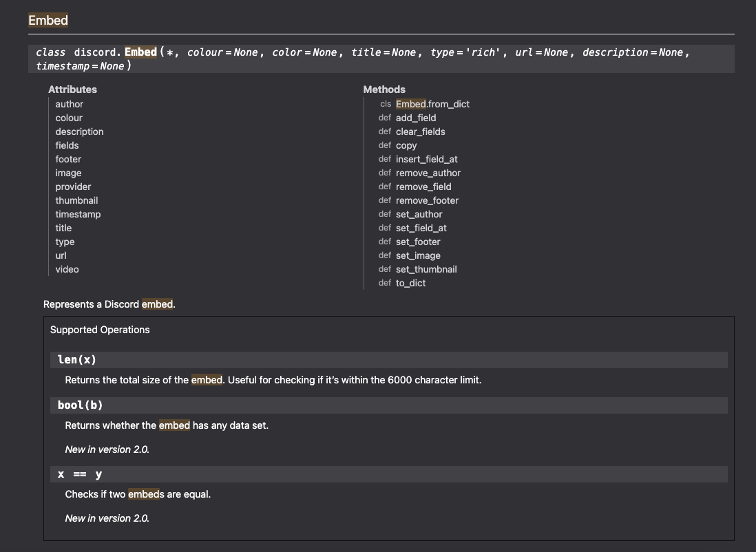Select the remove_footer method link
This screenshot has height=552, width=756.
(427, 200)
